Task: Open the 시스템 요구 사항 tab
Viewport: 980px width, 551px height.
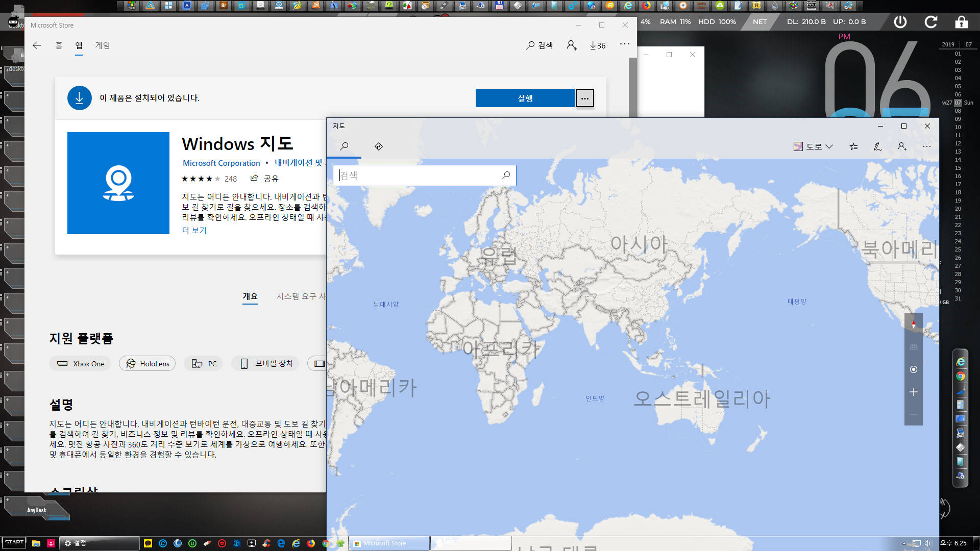Action: click(x=301, y=296)
